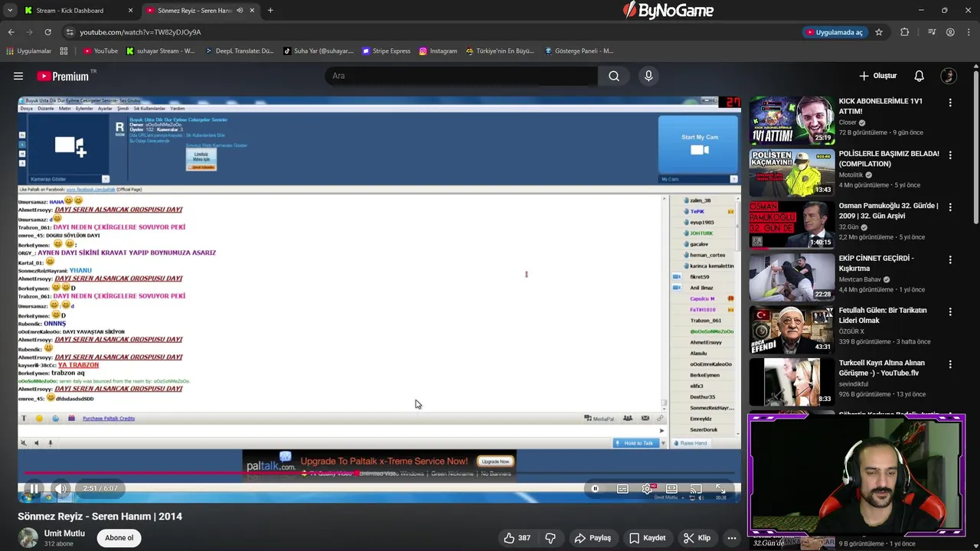The image size is (980, 551).
Task: Switch the player to theater mode
Action: point(671,488)
